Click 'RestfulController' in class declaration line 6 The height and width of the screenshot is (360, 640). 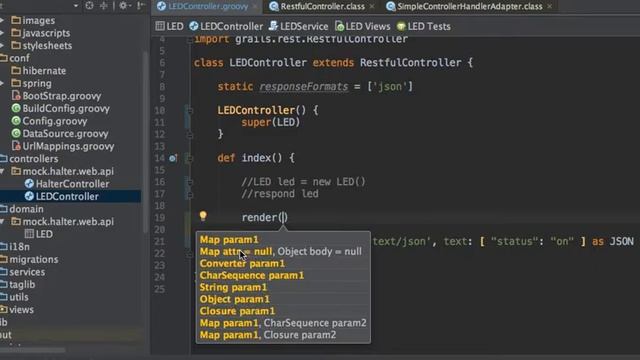coord(410,62)
